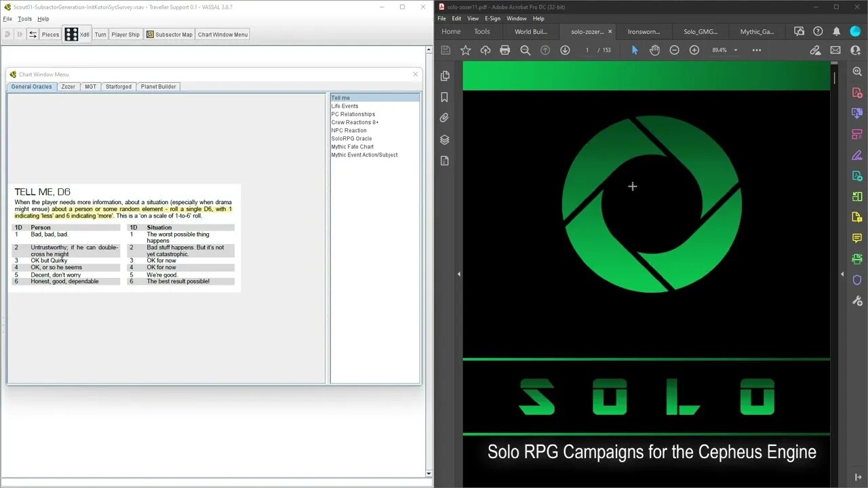Click the step forward icon in VASSAL toolbar
Image resolution: width=868 pixels, height=488 pixels.
point(20,35)
